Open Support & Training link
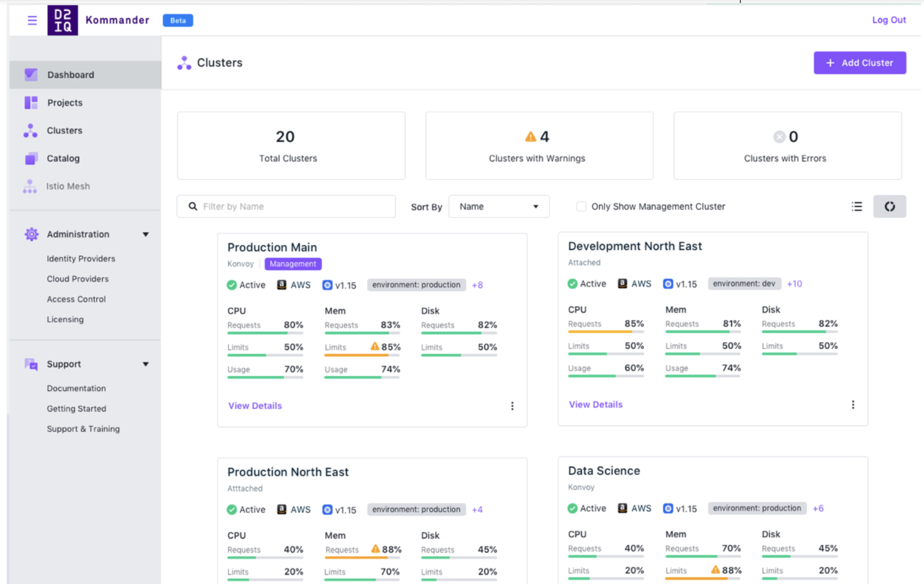Viewport: 924px width, 584px height. (83, 429)
